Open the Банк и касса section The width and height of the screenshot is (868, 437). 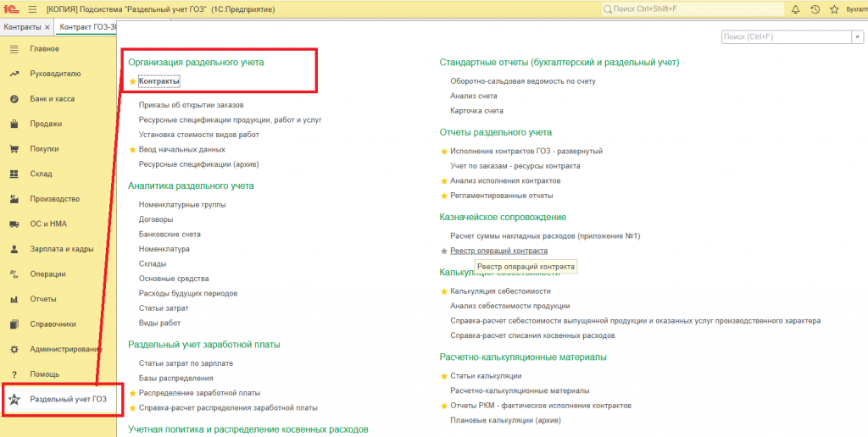[x=52, y=99]
